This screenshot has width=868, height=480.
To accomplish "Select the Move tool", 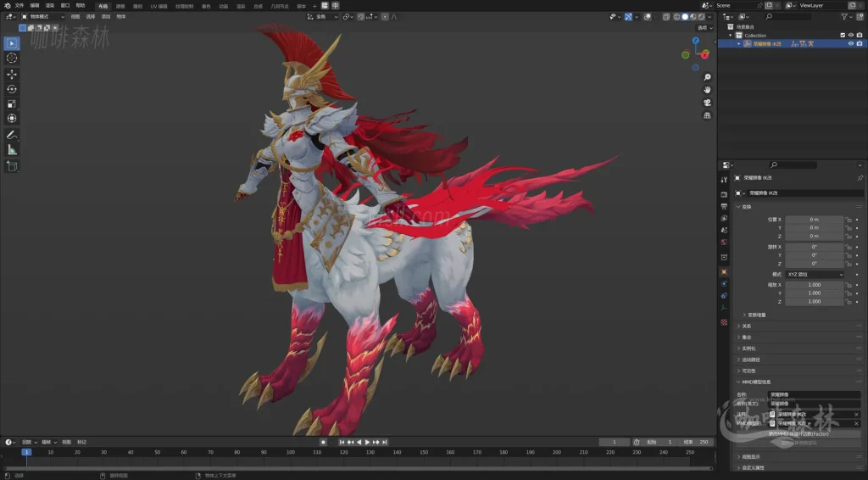I will [12, 74].
